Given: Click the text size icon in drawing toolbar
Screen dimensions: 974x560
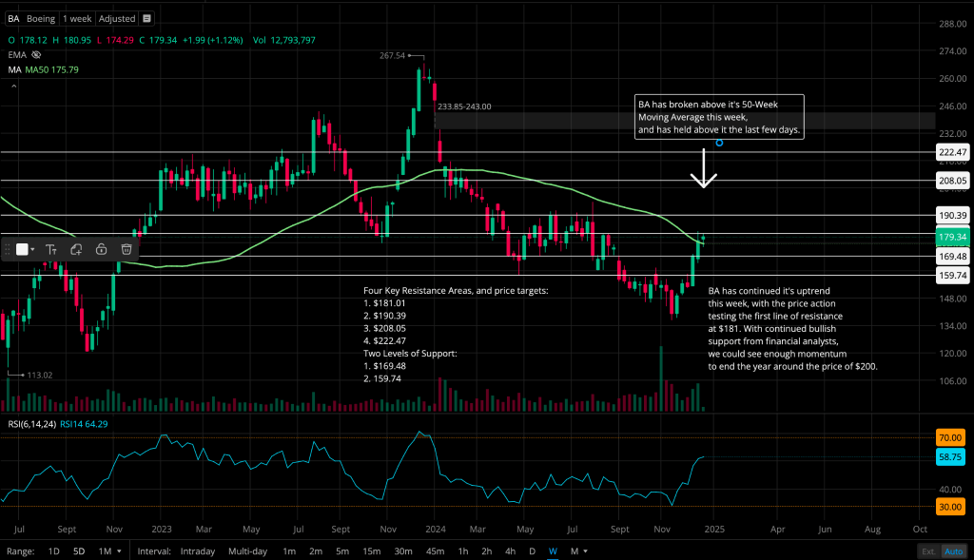Looking at the screenshot, I should pos(51,249).
